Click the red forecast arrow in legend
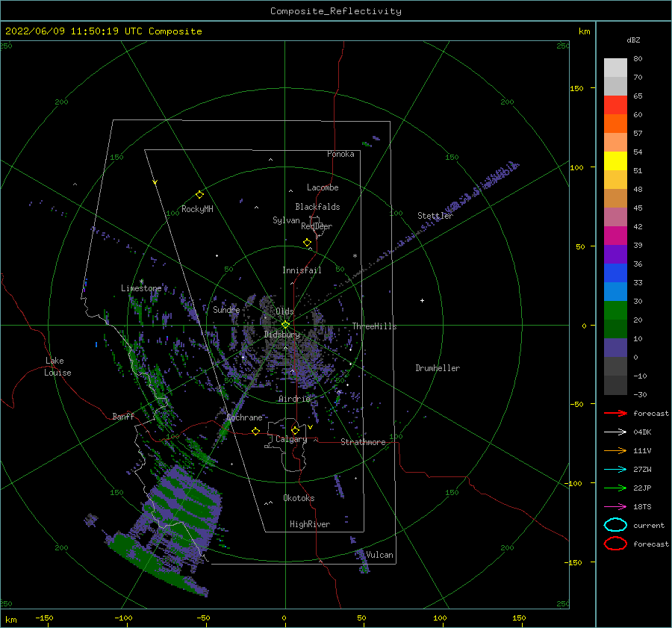Viewport: 672px width, 628px height. (x=615, y=413)
